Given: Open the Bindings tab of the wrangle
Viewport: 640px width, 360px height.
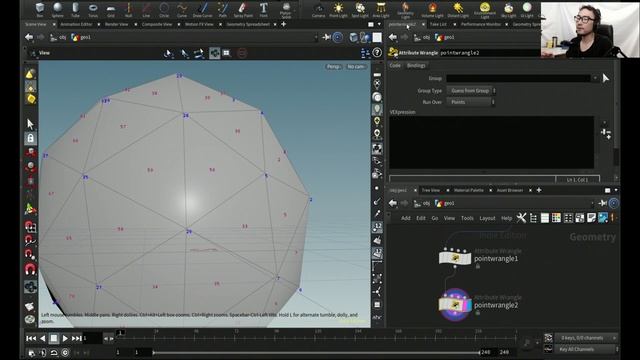Looking at the screenshot, I should (x=416, y=66).
